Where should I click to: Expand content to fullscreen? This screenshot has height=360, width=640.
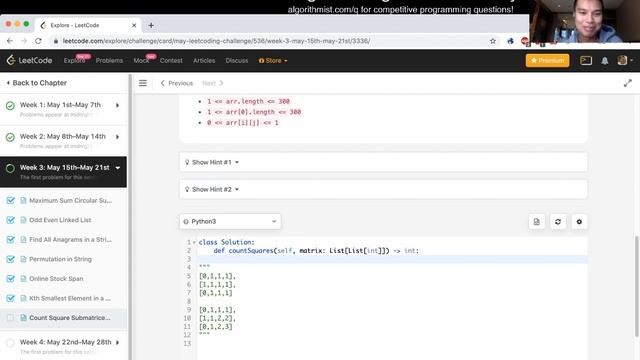click(627, 83)
